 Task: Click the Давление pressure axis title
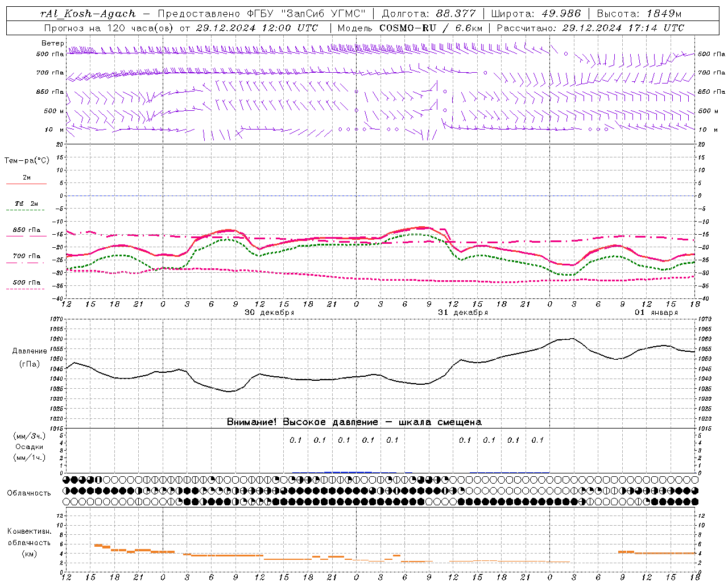pos(28,351)
